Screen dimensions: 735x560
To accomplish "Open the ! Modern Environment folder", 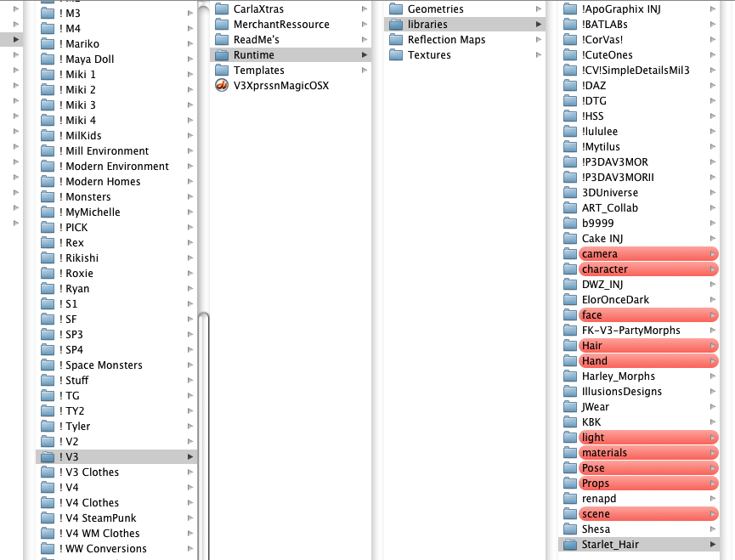I will (116, 167).
